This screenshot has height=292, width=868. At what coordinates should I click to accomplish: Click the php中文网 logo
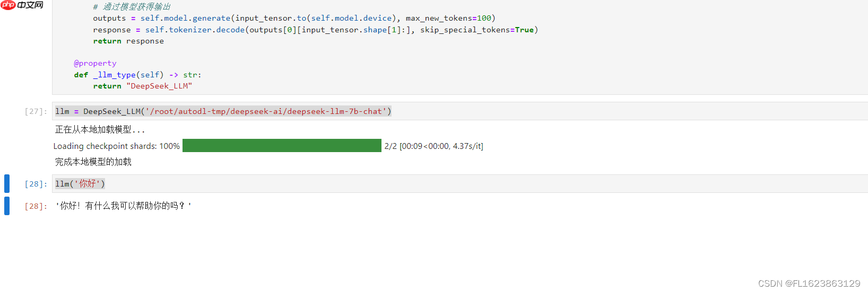(22, 5)
